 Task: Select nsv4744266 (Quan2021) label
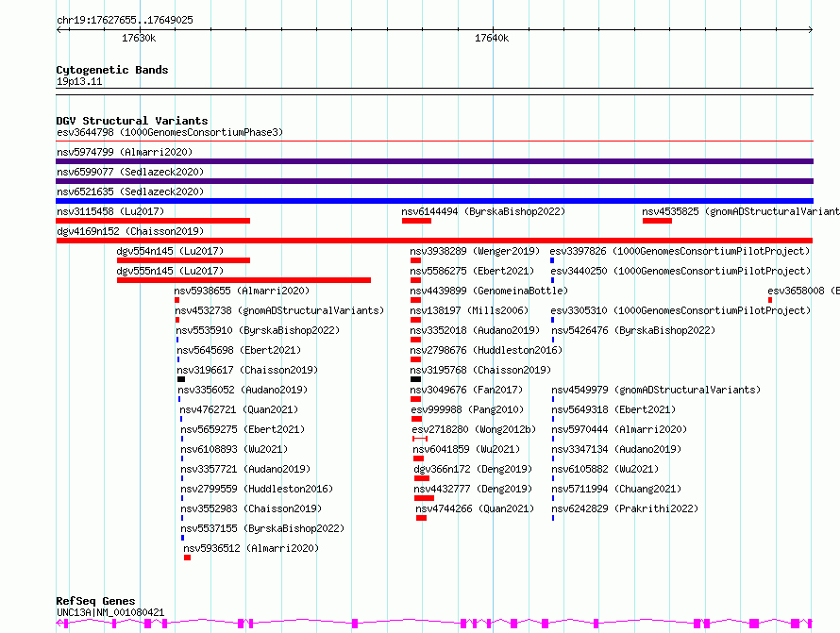click(x=475, y=508)
